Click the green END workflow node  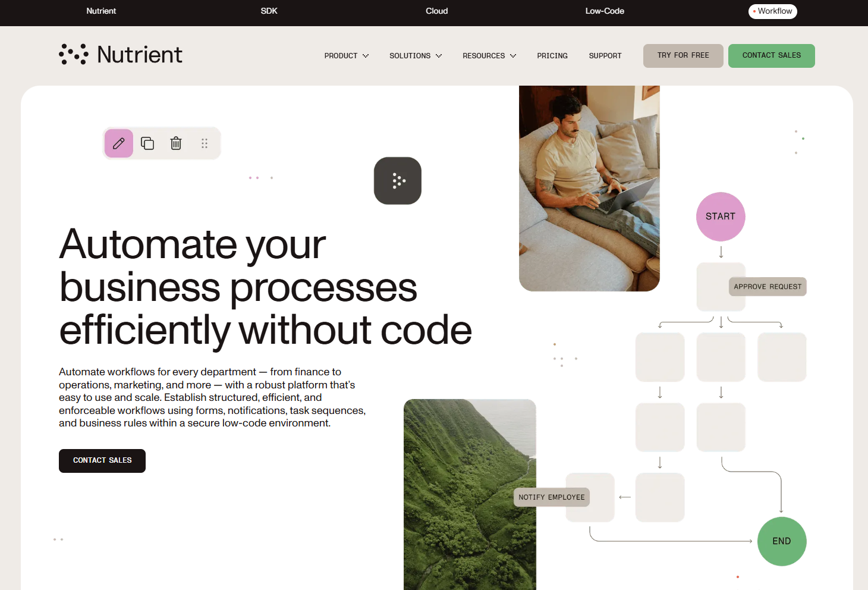tap(782, 541)
